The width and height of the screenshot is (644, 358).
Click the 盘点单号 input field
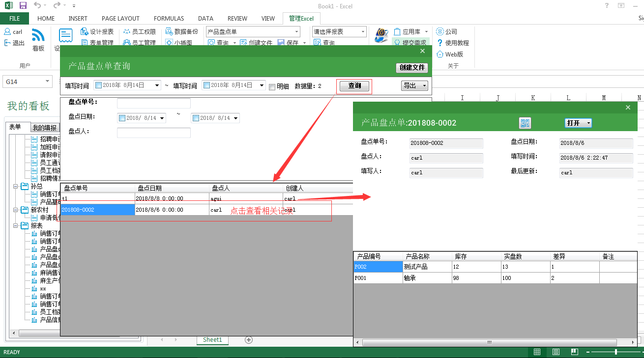click(153, 103)
